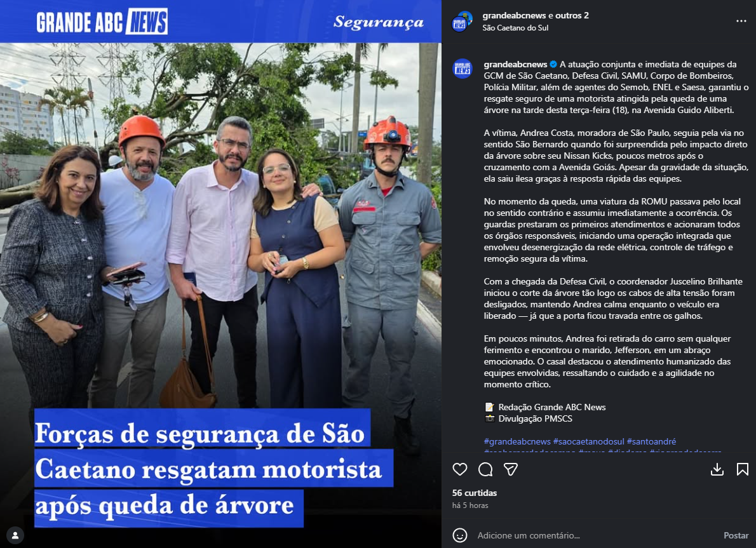Open grandeabcnews username in header
Image resolution: width=756 pixels, height=548 pixels.
pyautogui.click(x=515, y=15)
